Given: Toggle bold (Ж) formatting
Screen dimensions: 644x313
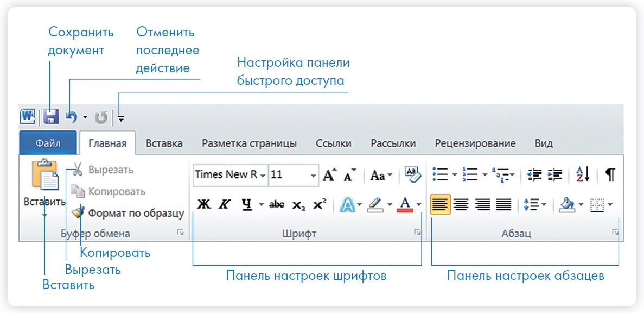Looking at the screenshot, I should point(203,205).
